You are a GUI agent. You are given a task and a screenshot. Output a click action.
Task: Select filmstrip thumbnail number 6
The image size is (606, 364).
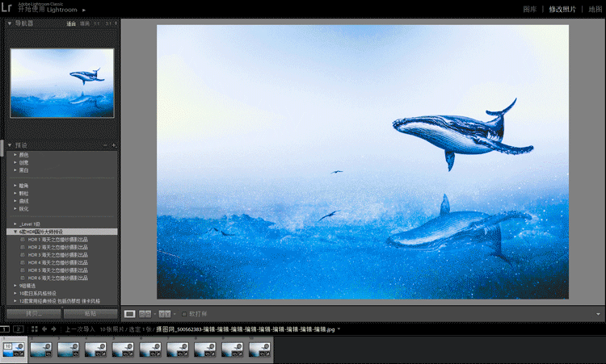pos(150,349)
